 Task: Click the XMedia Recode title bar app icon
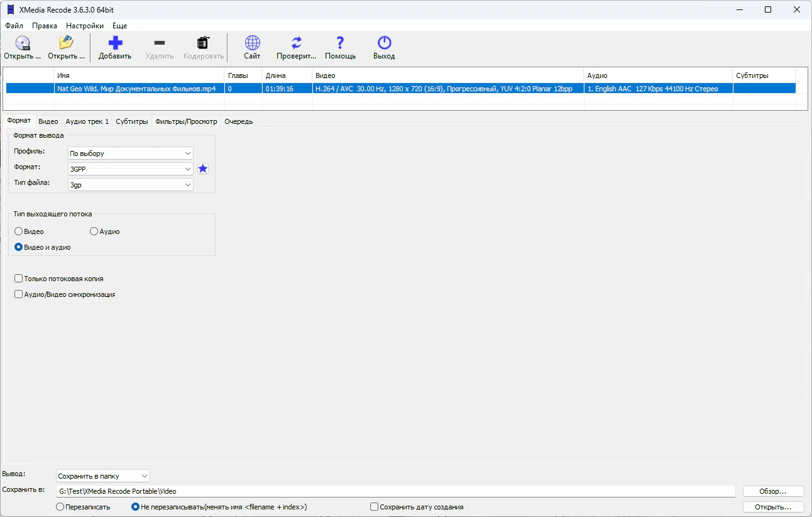[10, 9]
